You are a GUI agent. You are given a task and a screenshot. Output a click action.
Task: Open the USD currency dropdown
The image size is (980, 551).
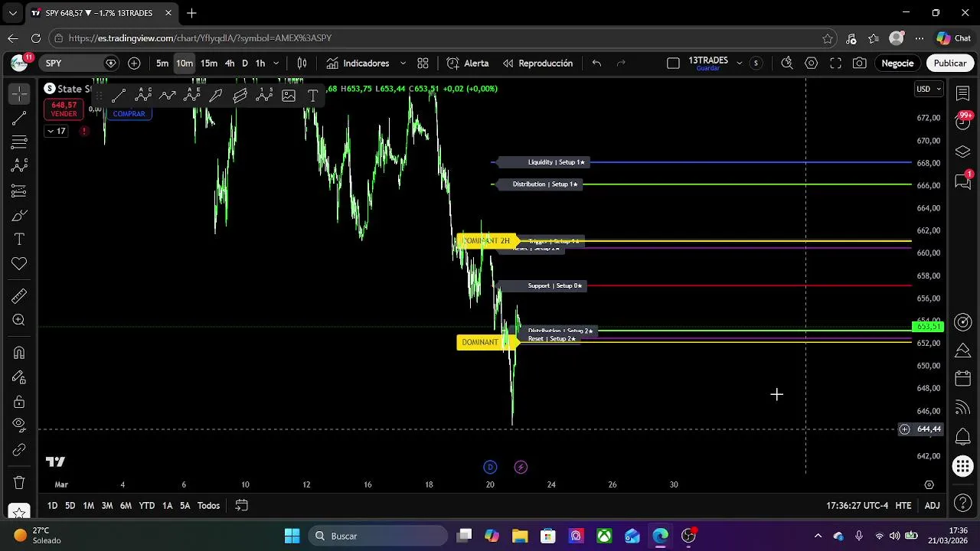point(929,89)
